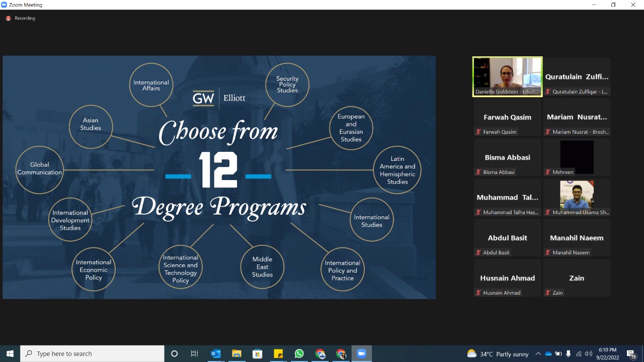Expand the hidden system tray icons

(538, 354)
